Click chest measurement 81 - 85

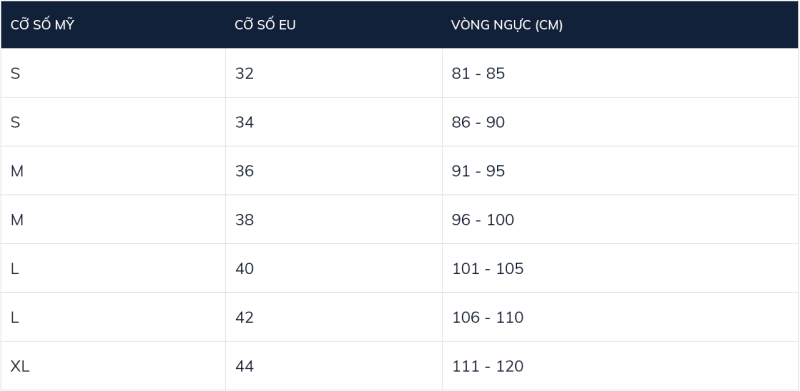tap(478, 74)
